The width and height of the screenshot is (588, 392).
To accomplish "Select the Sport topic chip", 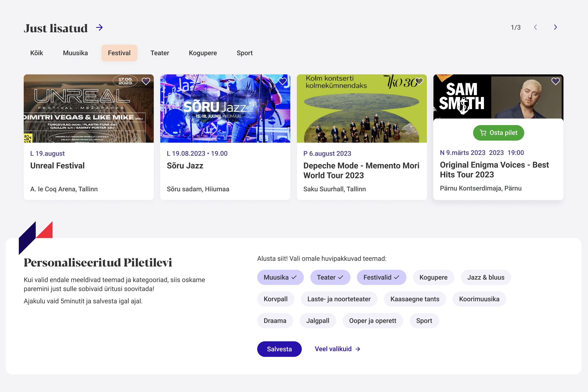I will coord(424,321).
